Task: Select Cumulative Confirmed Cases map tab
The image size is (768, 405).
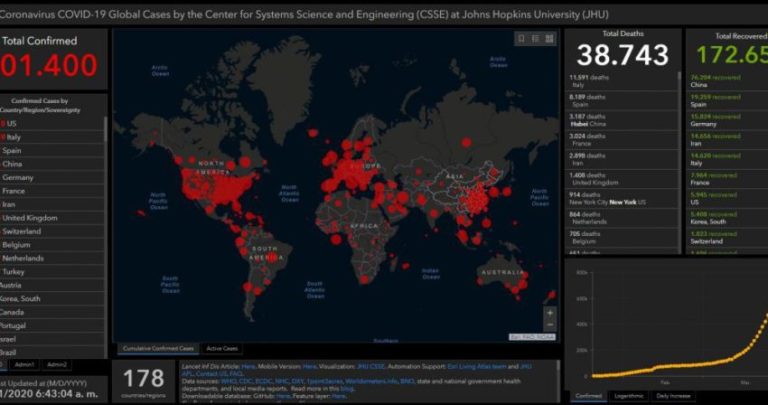Action: pyautogui.click(x=156, y=349)
